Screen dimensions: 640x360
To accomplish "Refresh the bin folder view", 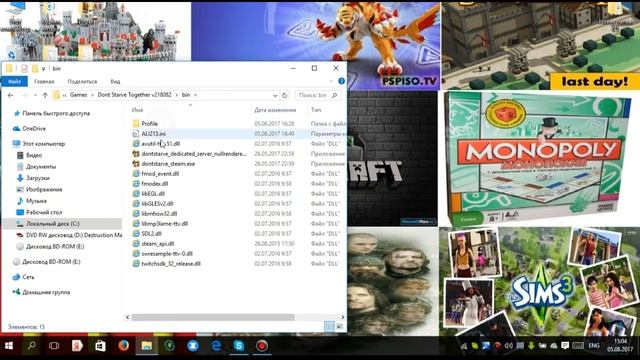I will [284, 95].
